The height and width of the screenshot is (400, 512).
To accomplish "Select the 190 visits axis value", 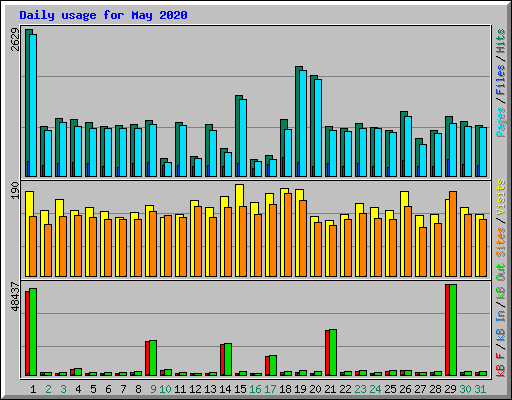I will pos(15,191).
